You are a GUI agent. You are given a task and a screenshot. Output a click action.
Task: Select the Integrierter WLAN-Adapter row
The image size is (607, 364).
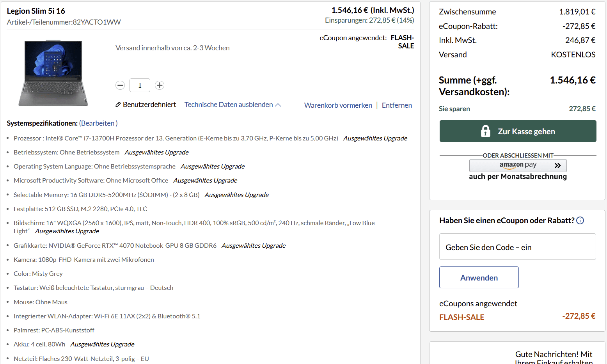click(x=107, y=316)
